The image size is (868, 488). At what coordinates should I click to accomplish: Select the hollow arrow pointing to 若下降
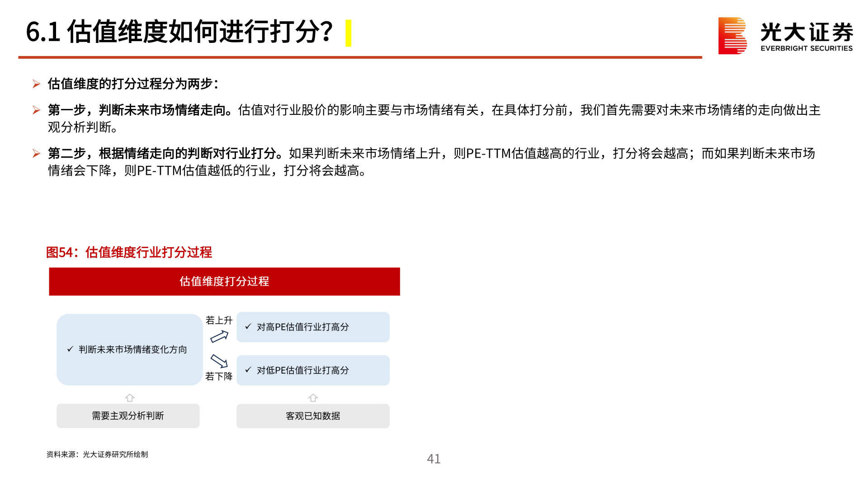click(219, 360)
